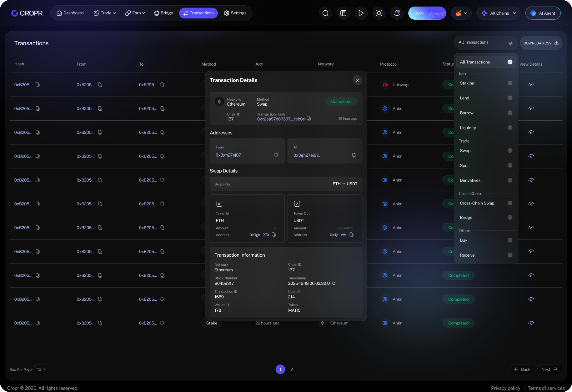Click the play video icon
Screen dimensions: 572x392
[361, 13]
